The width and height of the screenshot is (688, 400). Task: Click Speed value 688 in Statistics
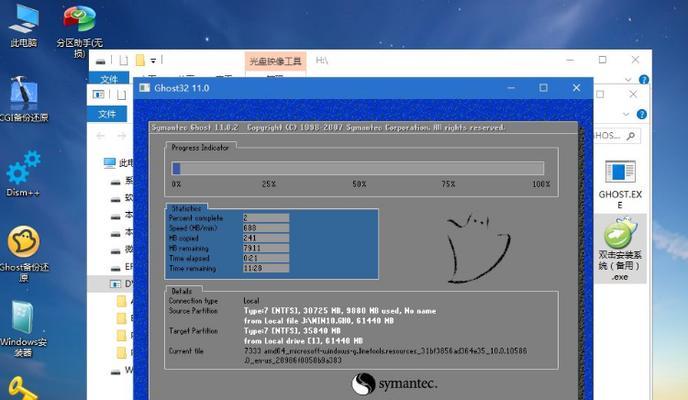coord(266,228)
